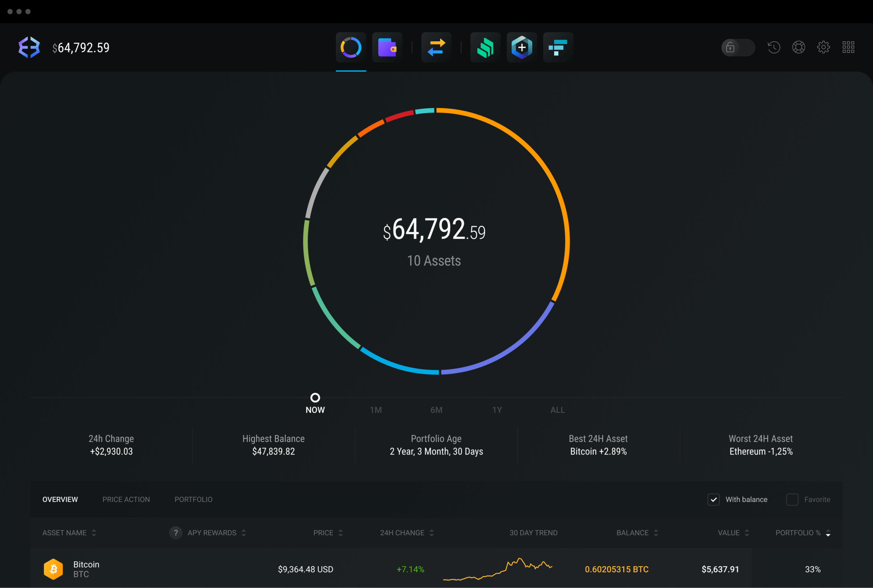The image size is (873, 588).
Task: Open the apps grid menu
Action: (x=848, y=47)
